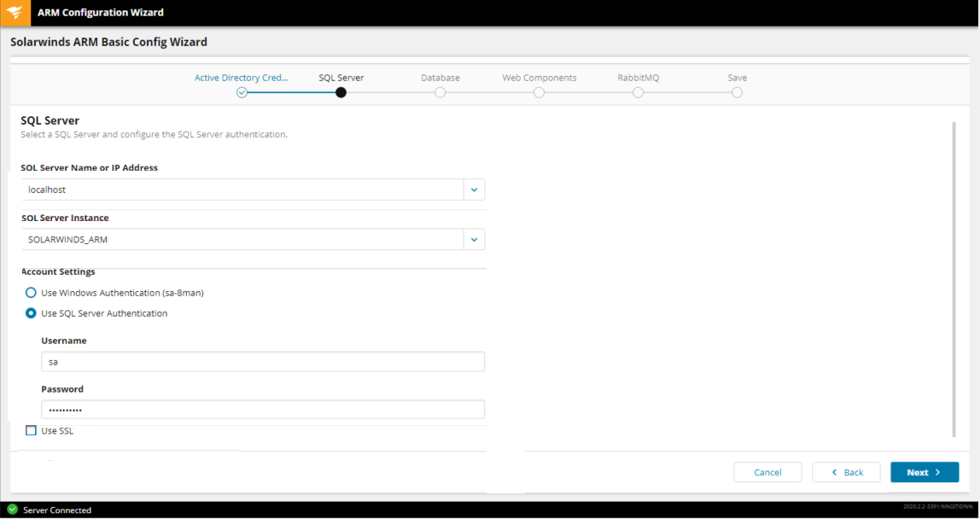The width and height of the screenshot is (980, 519).
Task: Click the SolarWinds logo icon
Action: point(15,13)
